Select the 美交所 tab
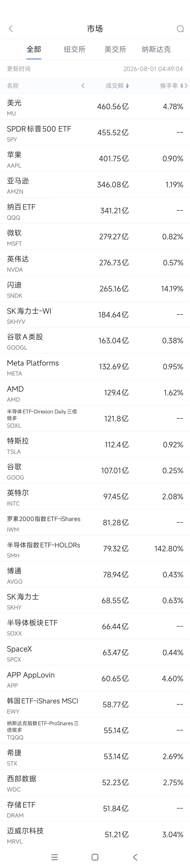Screen dimensions: 190x868 [115, 49]
